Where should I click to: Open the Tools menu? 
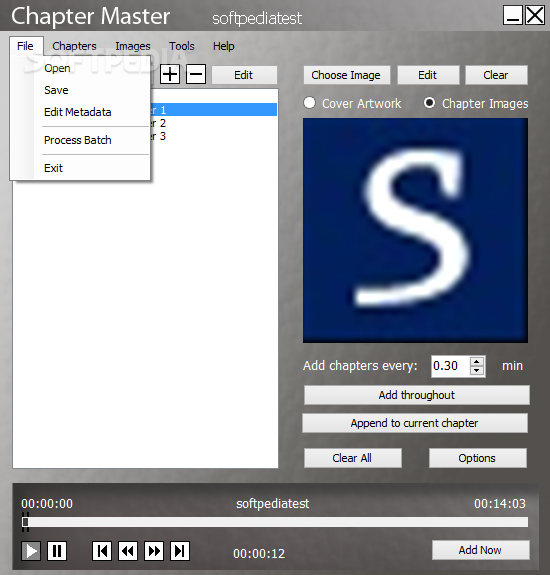(182, 46)
